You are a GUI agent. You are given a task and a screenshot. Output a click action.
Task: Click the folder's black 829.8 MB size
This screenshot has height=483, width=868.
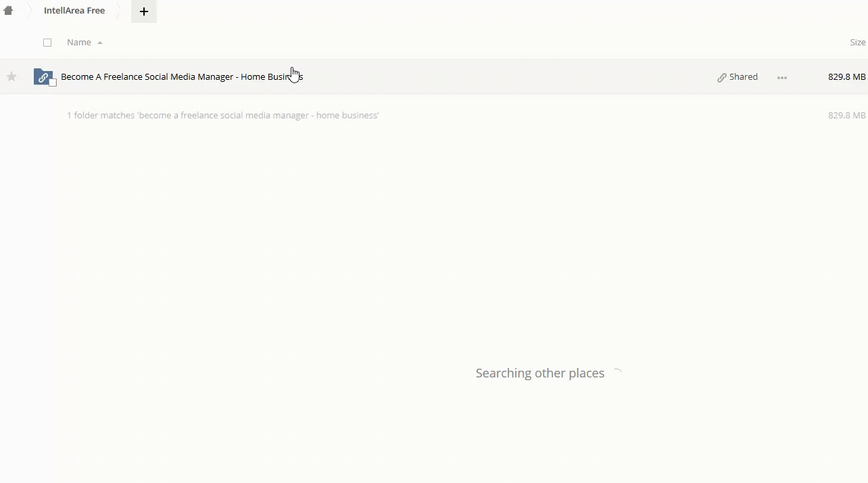point(846,77)
